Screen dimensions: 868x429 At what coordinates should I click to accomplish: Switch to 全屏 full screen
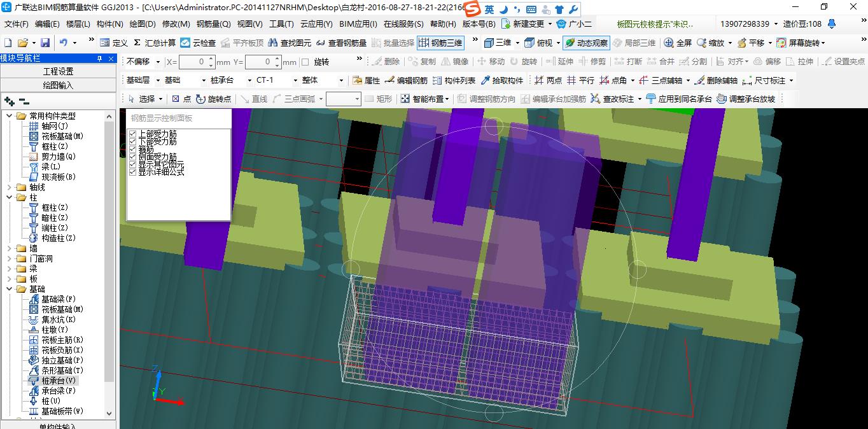pos(678,43)
